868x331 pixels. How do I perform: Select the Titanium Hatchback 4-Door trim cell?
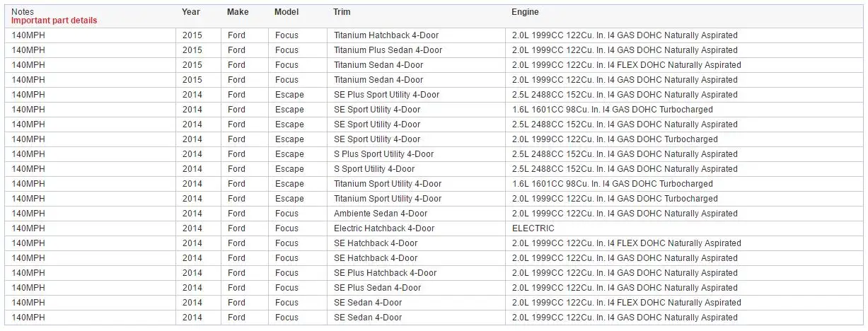(388, 35)
